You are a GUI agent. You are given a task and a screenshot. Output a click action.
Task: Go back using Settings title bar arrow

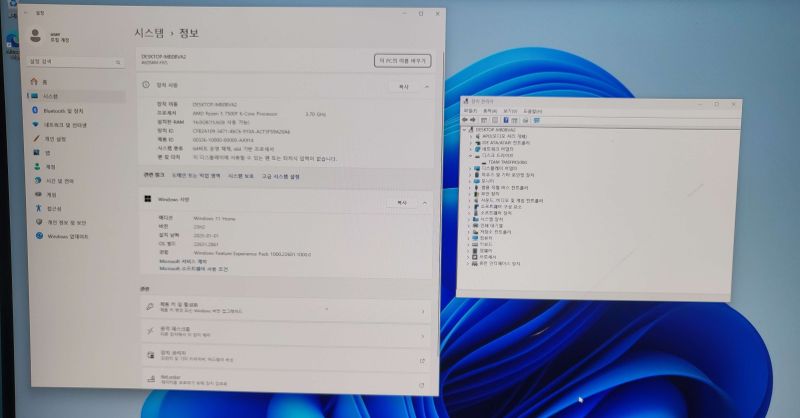[x=26, y=13]
